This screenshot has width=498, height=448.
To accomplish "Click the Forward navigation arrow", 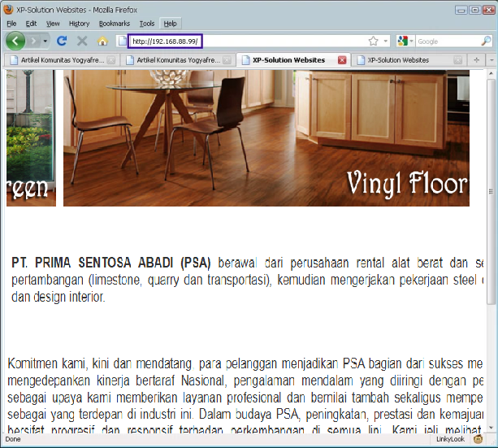I will pos(33,41).
